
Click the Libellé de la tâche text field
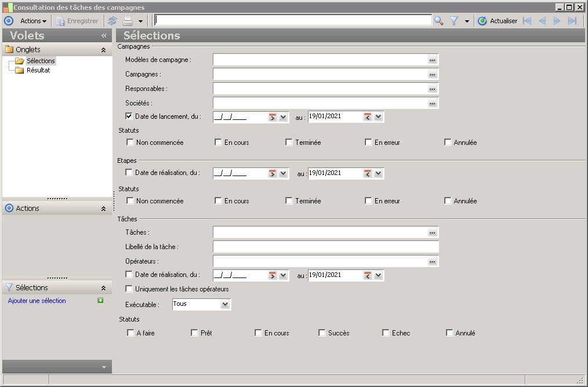(325, 247)
